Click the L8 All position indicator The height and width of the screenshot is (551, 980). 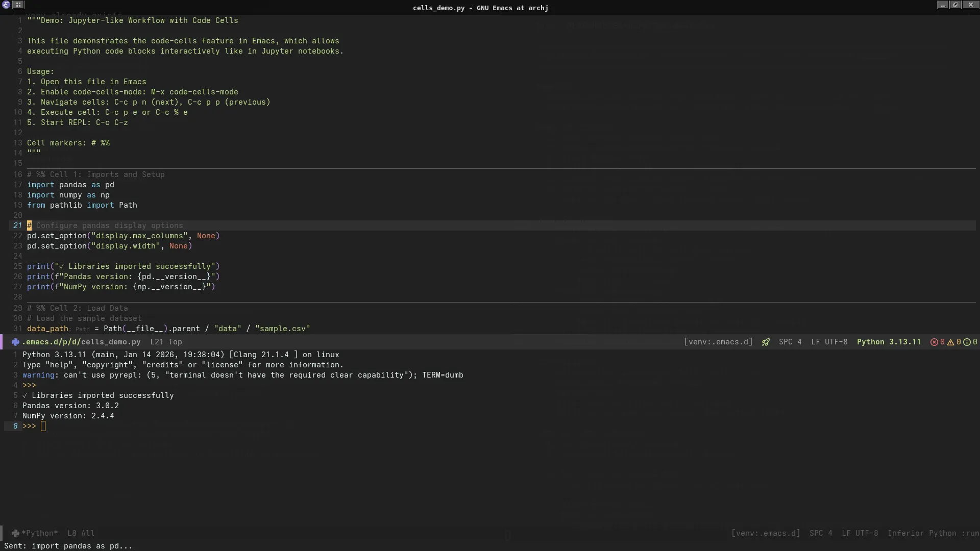tap(81, 533)
